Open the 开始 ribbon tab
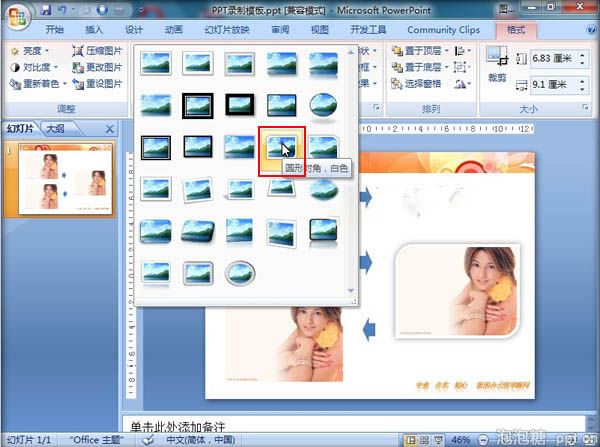 pos(54,30)
